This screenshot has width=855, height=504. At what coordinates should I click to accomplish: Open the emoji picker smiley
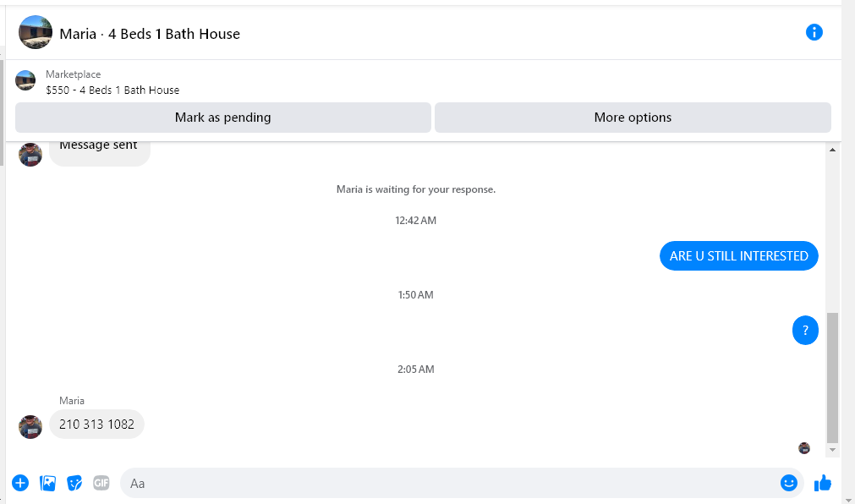pyautogui.click(x=788, y=483)
